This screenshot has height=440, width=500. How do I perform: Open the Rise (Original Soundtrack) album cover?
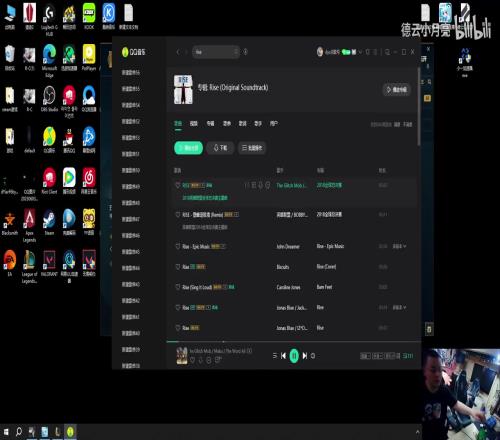[x=183, y=89]
